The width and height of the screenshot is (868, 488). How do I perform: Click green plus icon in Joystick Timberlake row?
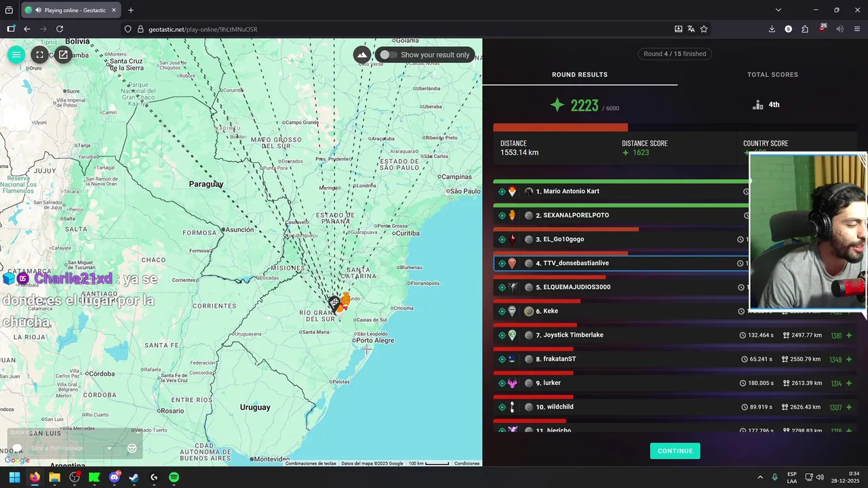pos(849,335)
